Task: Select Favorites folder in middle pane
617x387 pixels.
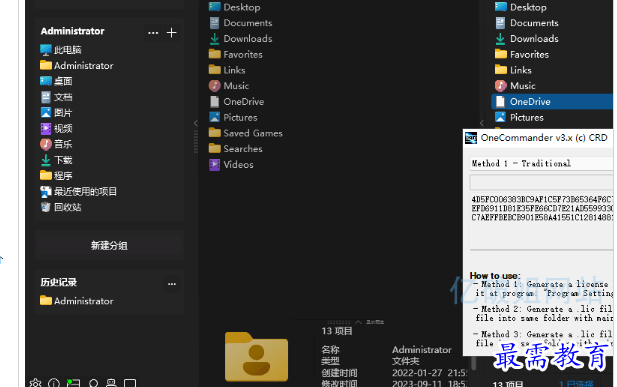Action: tap(236, 54)
